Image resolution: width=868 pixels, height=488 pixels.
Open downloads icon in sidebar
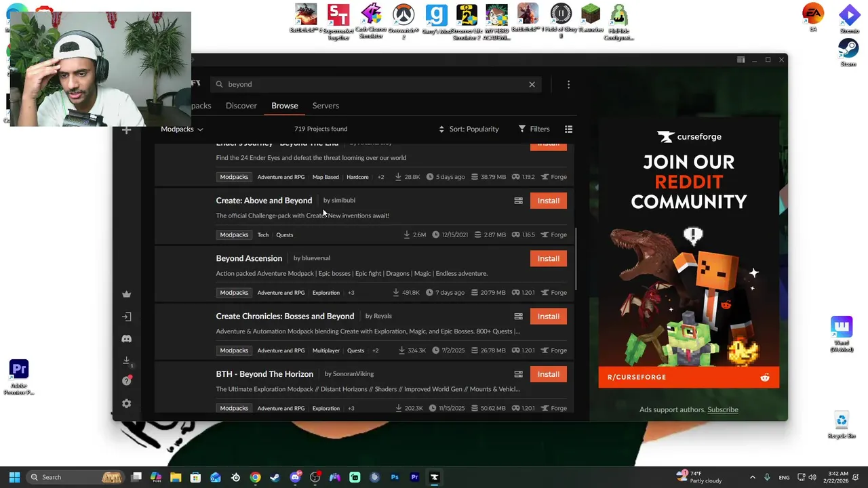click(126, 361)
